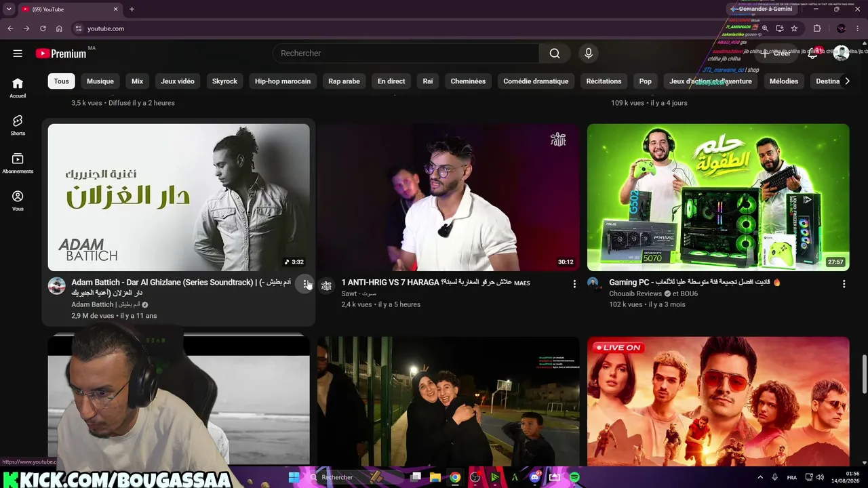Open the Adam Battich Dar Al Ghizlane title
Image resolution: width=868 pixels, height=488 pixels.
182,287
